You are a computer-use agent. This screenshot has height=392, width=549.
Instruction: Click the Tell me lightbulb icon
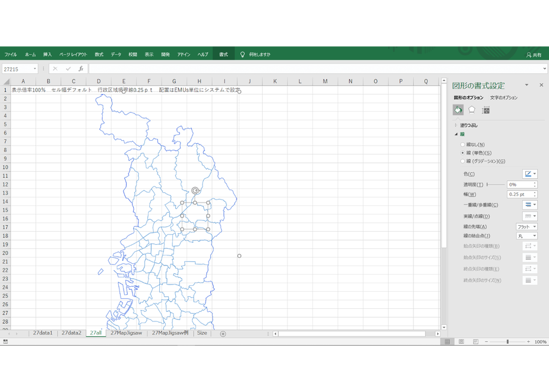[x=242, y=54]
